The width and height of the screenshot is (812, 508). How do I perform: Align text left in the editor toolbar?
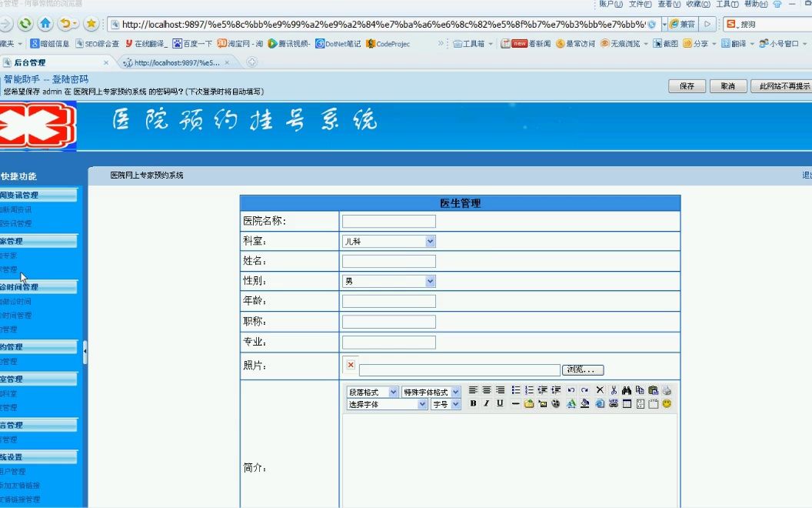point(473,390)
